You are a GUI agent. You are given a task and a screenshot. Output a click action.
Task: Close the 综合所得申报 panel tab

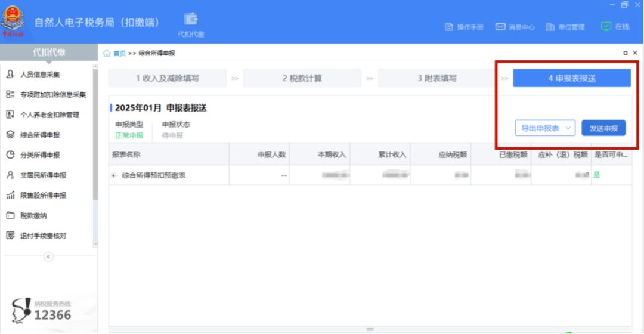[634, 53]
